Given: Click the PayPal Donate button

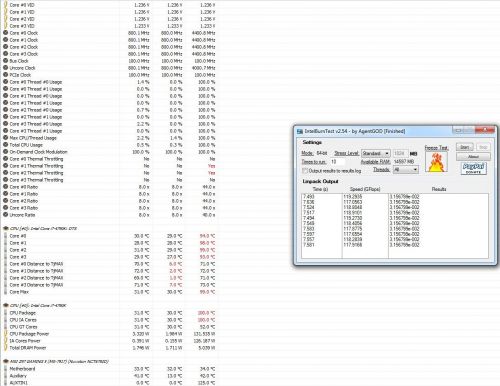Looking at the screenshot, I should [x=474, y=168].
